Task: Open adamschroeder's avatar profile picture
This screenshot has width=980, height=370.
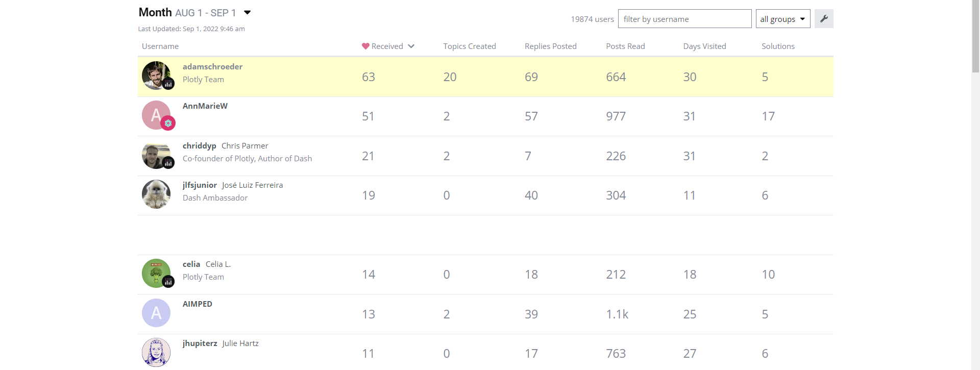Action: click(x=156, y=76)
